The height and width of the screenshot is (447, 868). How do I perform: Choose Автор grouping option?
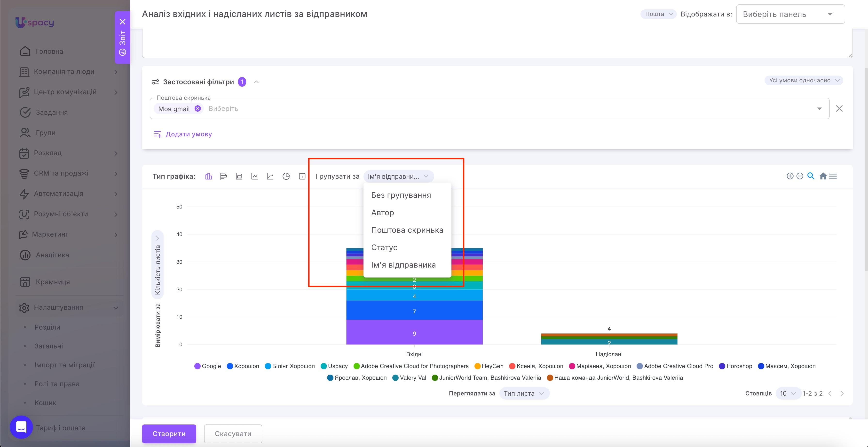[407, 213]
